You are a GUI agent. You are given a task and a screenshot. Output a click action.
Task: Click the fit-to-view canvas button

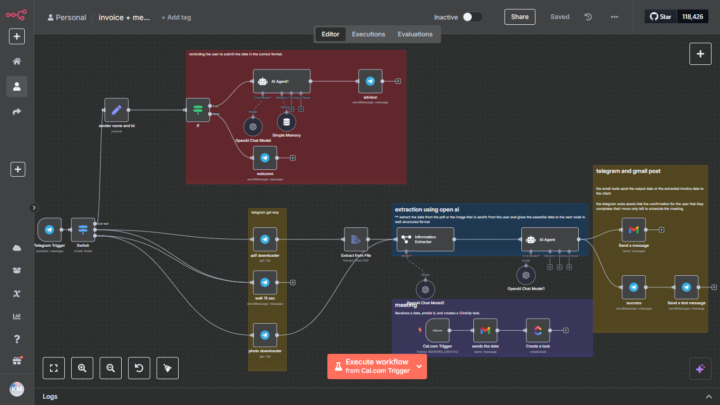pyautogui.click(x=53, y=367)
